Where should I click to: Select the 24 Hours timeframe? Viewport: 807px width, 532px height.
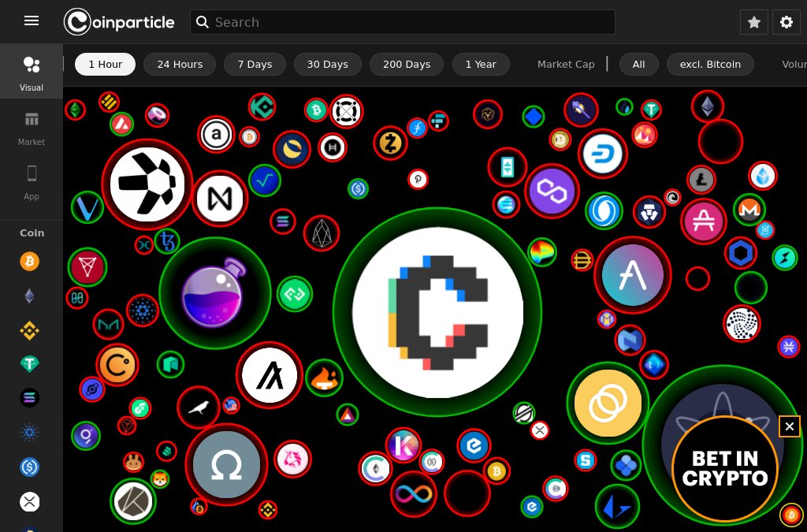click(x=180, y=65)
